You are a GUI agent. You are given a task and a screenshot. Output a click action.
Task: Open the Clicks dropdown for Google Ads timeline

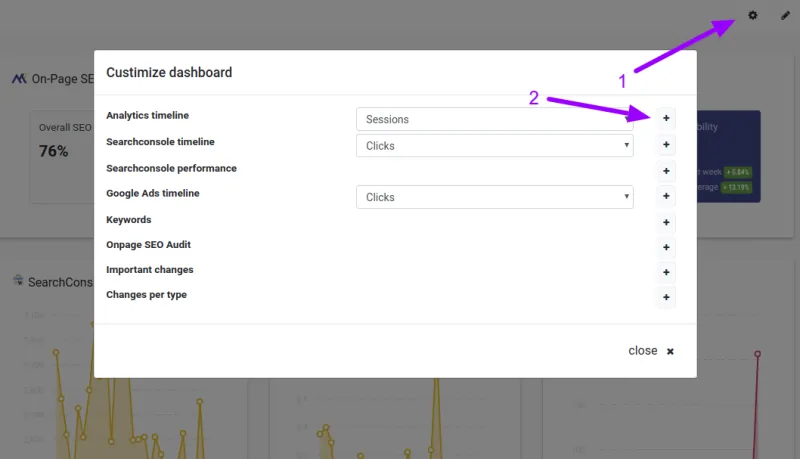pyautogui.click(x=494, y=197)
